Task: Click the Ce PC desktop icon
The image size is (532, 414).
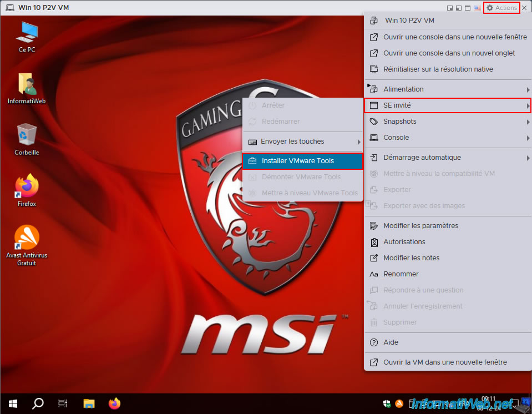Action: pos(27,37)
